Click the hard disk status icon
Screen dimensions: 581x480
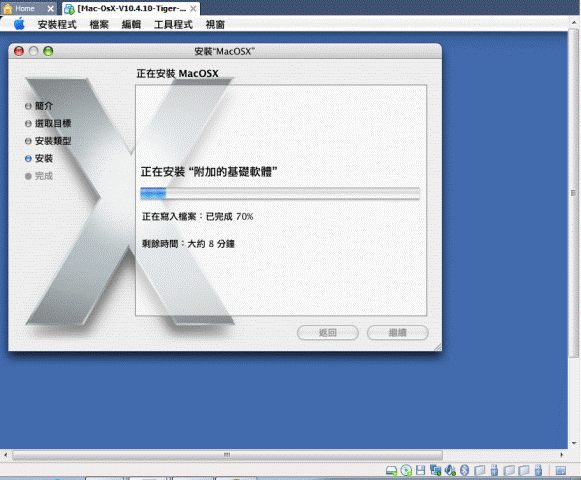click(x=391, y=470)
